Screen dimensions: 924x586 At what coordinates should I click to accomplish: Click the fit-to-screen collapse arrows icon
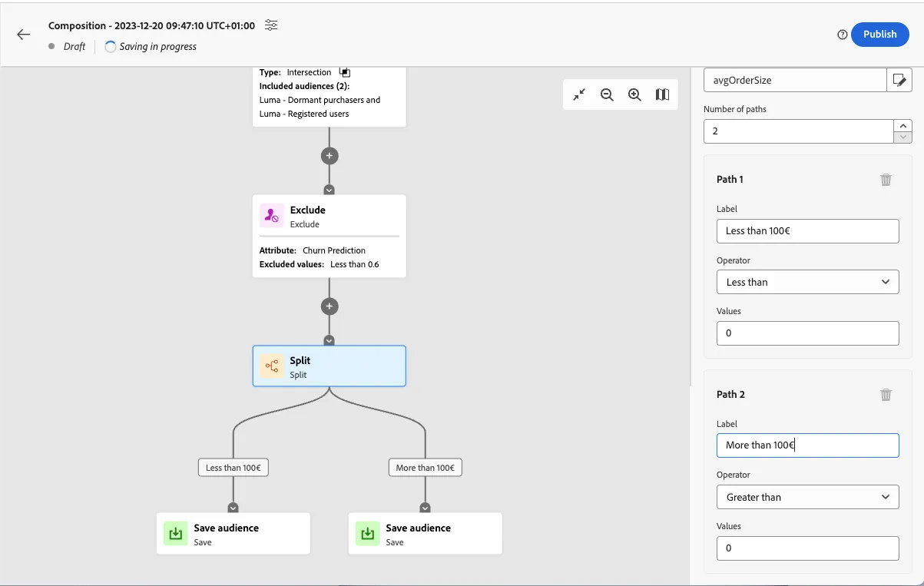(579, 94)
